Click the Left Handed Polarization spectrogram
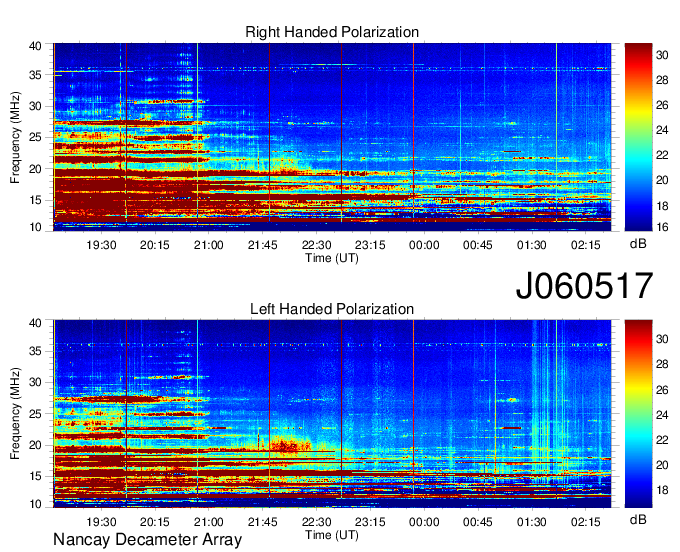 332,414
